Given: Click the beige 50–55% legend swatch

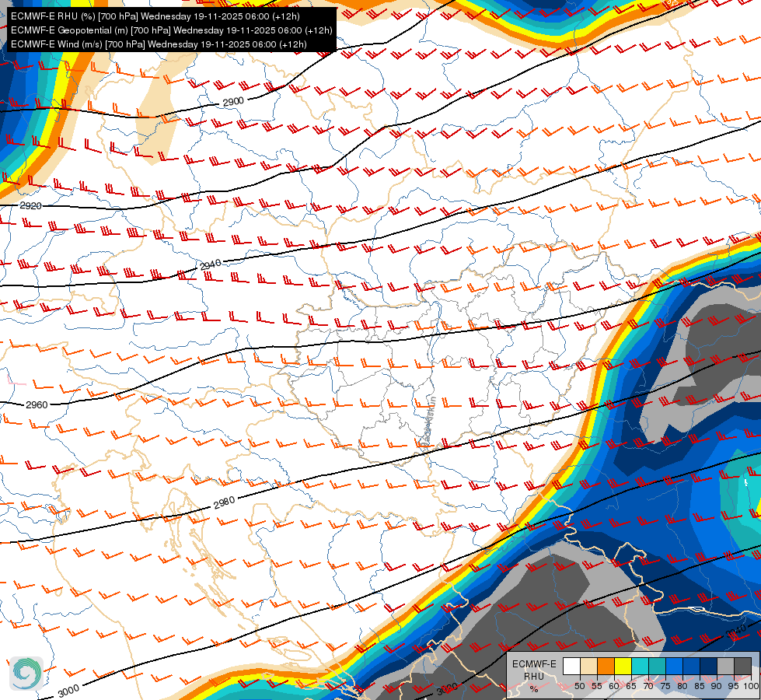Looking at the screenshot, I should coord(588,666).
